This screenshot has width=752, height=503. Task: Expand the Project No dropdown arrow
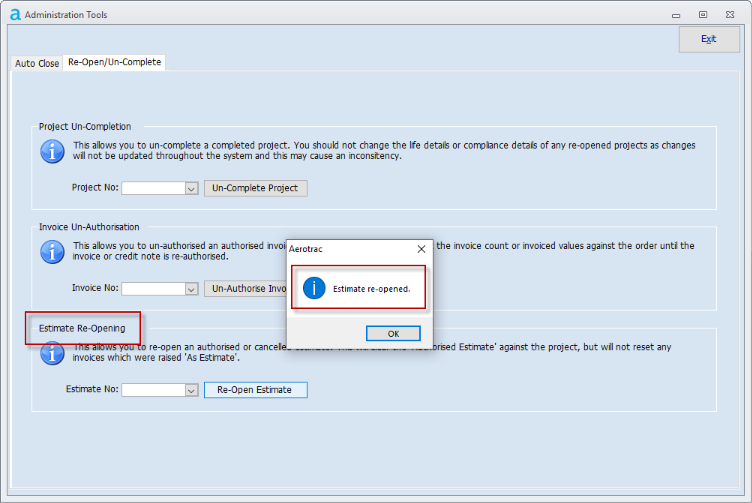click(x=190, y=188)
